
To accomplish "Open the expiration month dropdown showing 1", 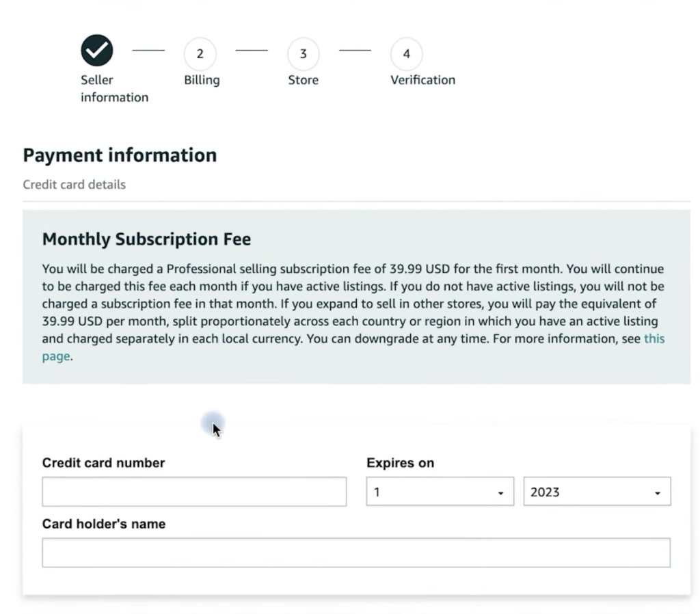I will [x=440, y=491].
